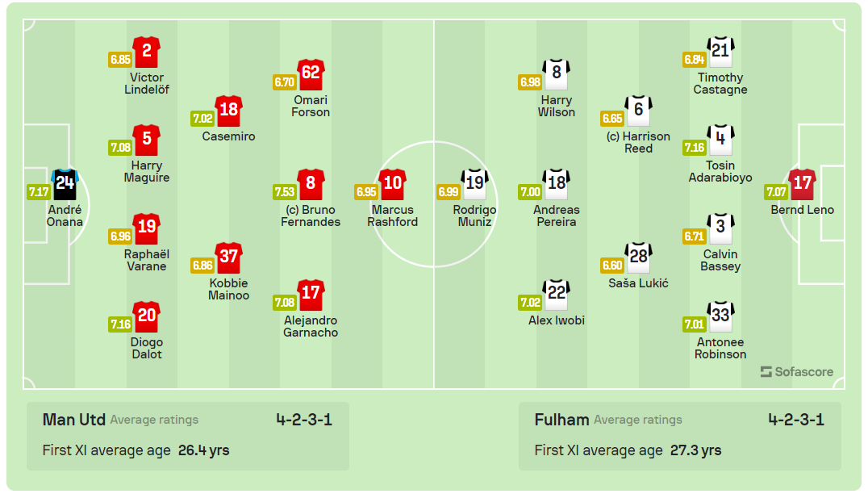Select Bruno Fernandes' number 8 shirt
This screenshot has width=868, height=498.
tap(311, 184)
